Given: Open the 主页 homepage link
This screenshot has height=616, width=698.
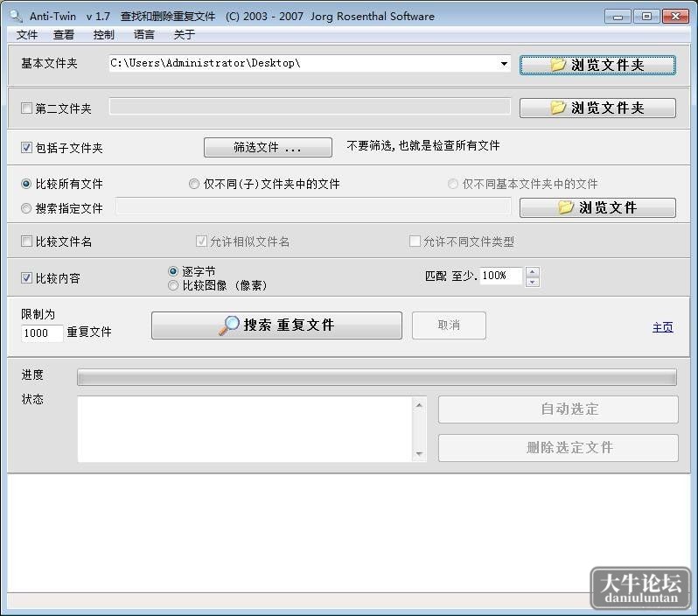Looking at the screenshot, I should [662, 327].
